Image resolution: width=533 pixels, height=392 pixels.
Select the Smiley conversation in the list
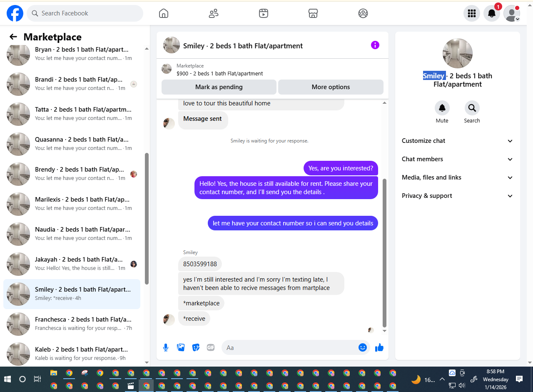tap(72, 294)
